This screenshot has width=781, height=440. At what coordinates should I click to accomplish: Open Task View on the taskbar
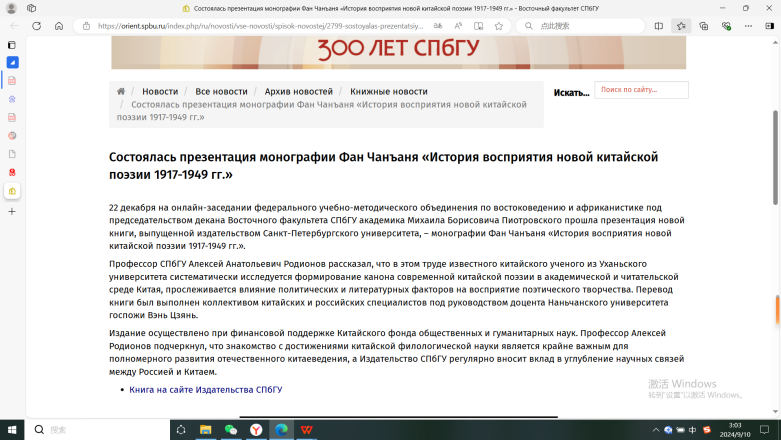[181, 430]
